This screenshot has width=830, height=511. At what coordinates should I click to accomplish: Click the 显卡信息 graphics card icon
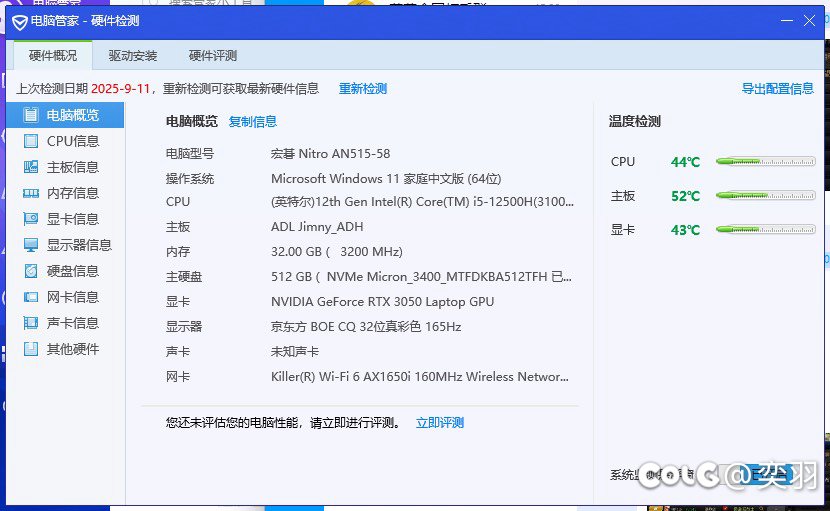(x=31, y=219)
